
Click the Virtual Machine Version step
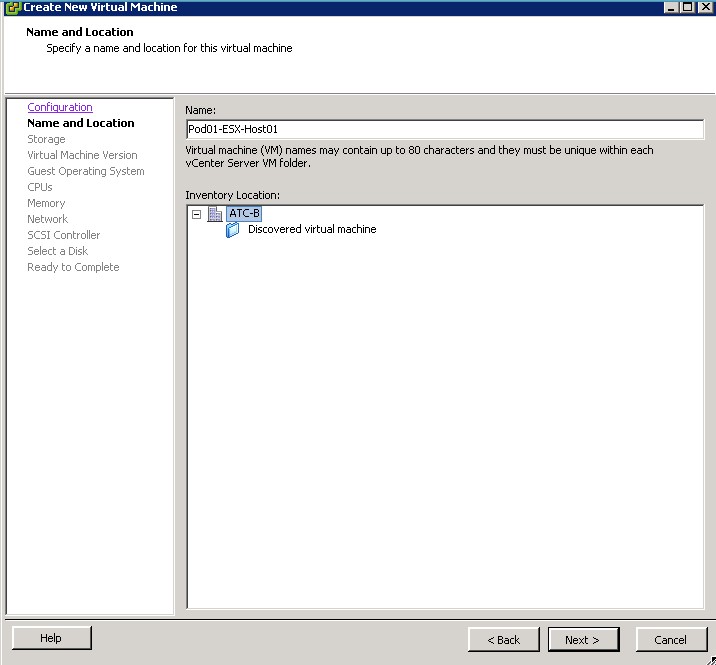pos(82,156)
